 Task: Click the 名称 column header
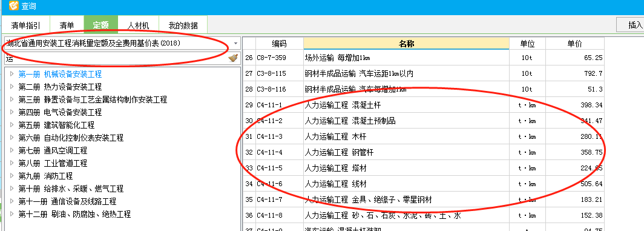click(406, 44)
